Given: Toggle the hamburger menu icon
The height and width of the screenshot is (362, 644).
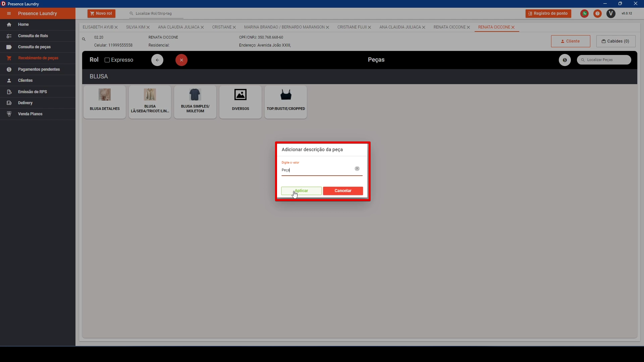Looking at the screenshot, I should (9, 13).
